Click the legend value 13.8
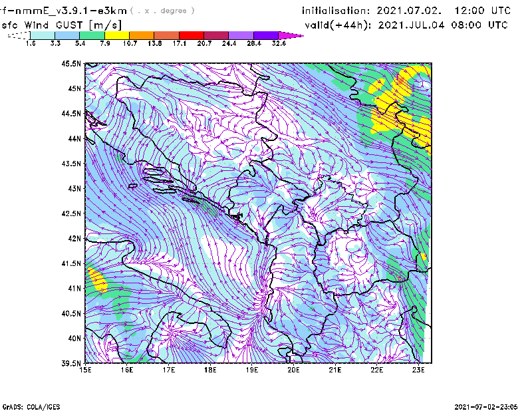The image size is (532, 411). tap(155, 43)
